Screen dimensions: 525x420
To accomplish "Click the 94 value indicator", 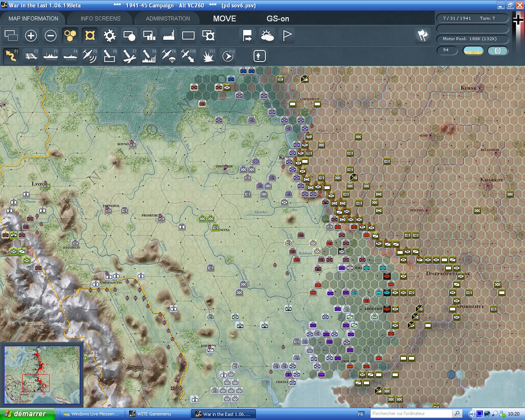I will point(448,50).
